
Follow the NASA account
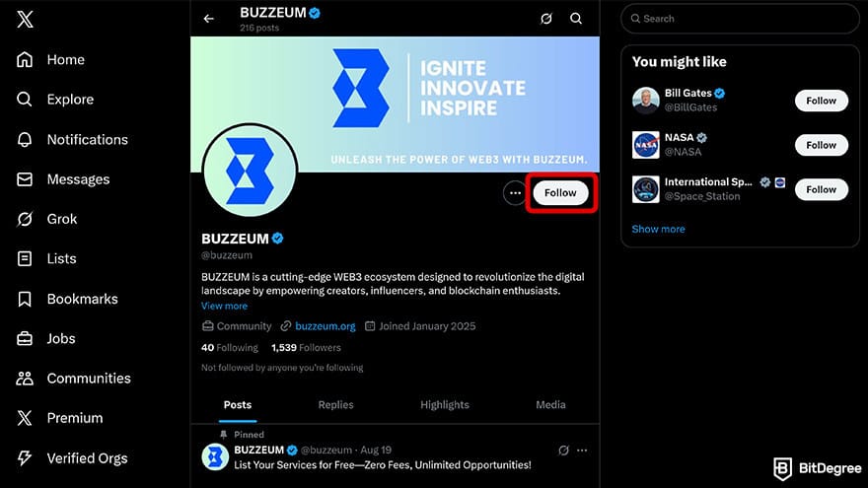point(821,145)
